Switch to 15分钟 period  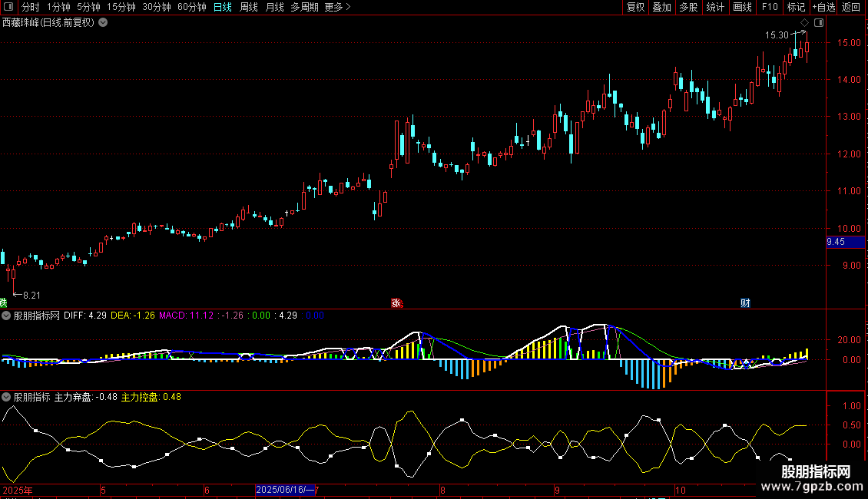(x=121, y=7)
